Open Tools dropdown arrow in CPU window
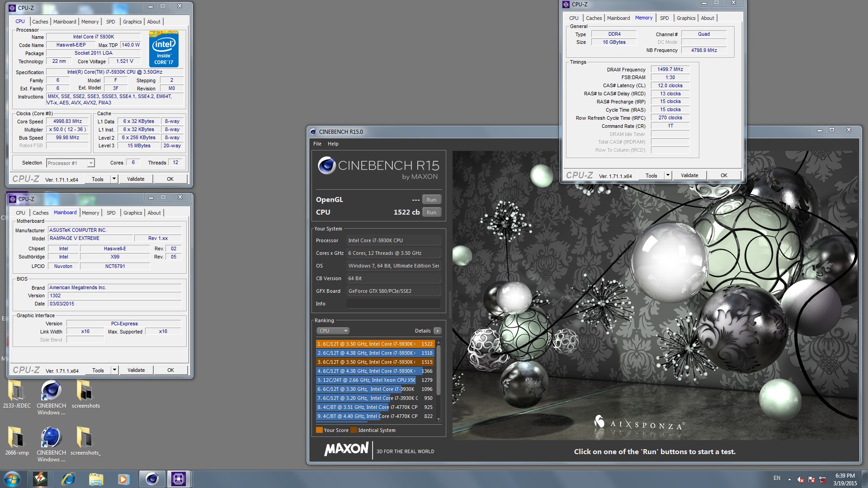The image size is (868, 488). click(114, 179)
